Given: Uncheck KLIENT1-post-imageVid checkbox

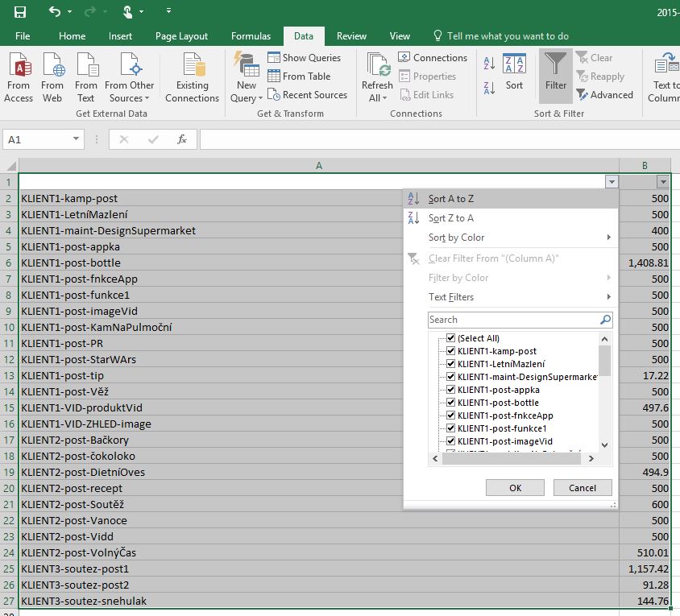Looking at the screenshot, I should [450, 441].
